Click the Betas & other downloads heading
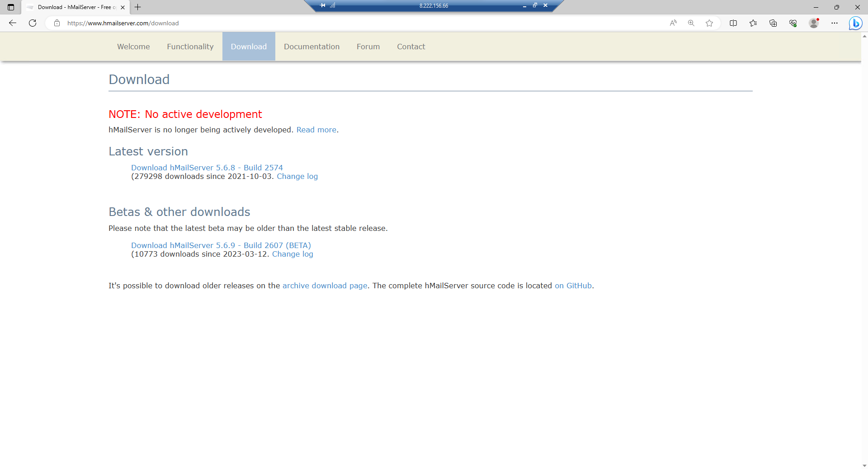This screenshot has width=868, height=469. point(179,212)
